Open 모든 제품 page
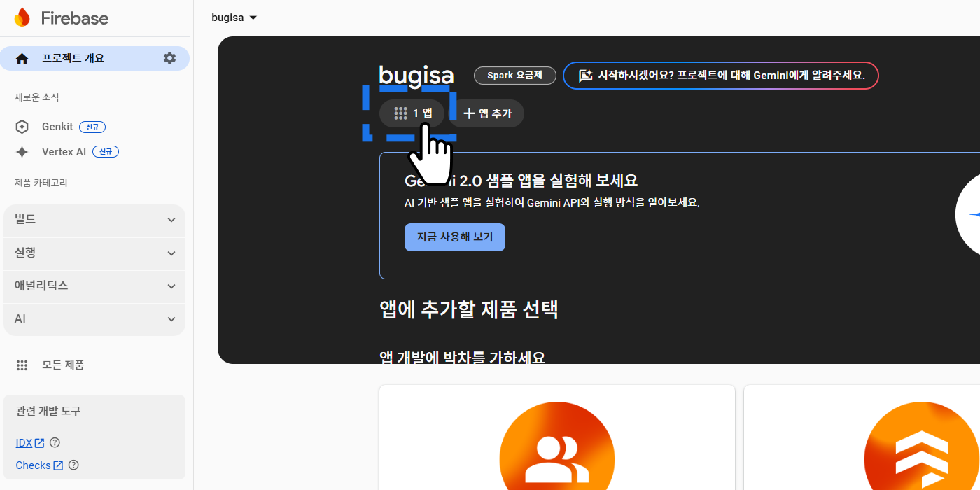 (63, 365)
